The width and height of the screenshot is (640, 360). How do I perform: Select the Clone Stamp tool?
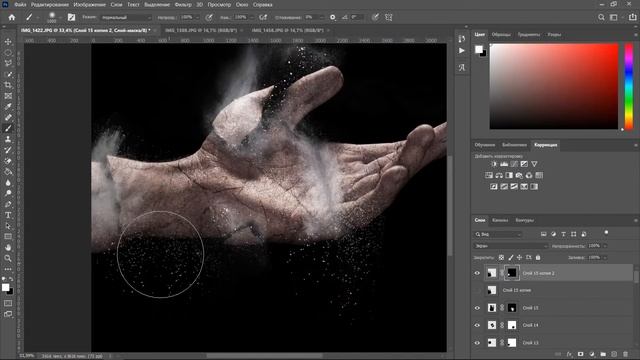(8, 139)
